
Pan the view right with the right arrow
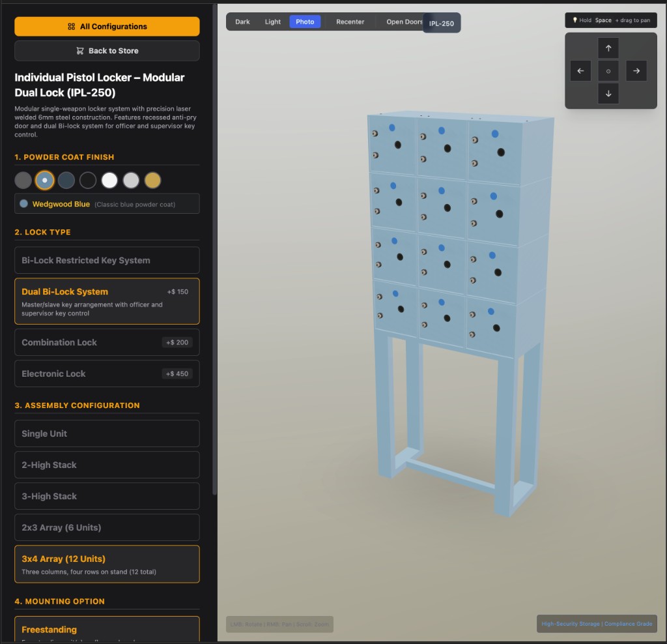click(x=636, y=71)
